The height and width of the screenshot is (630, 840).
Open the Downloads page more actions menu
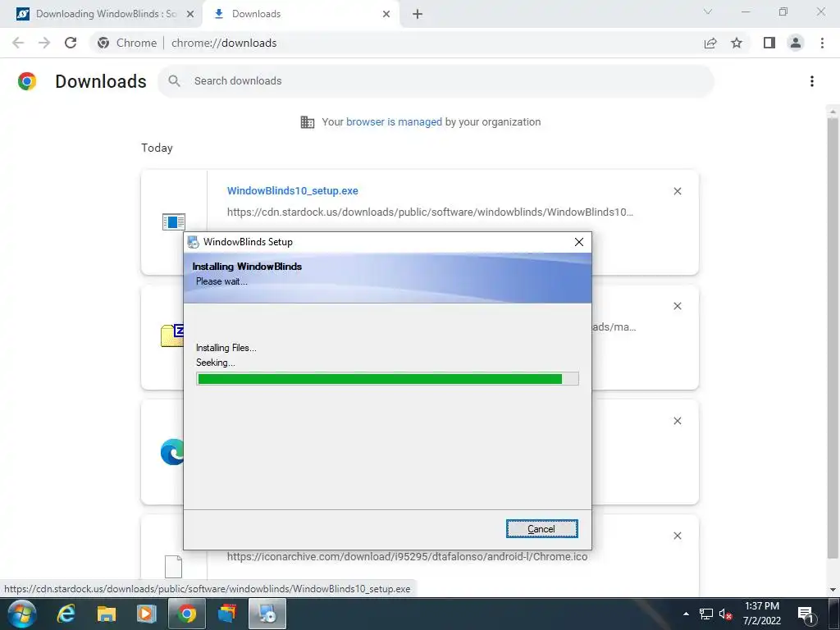tap(811, 81)
